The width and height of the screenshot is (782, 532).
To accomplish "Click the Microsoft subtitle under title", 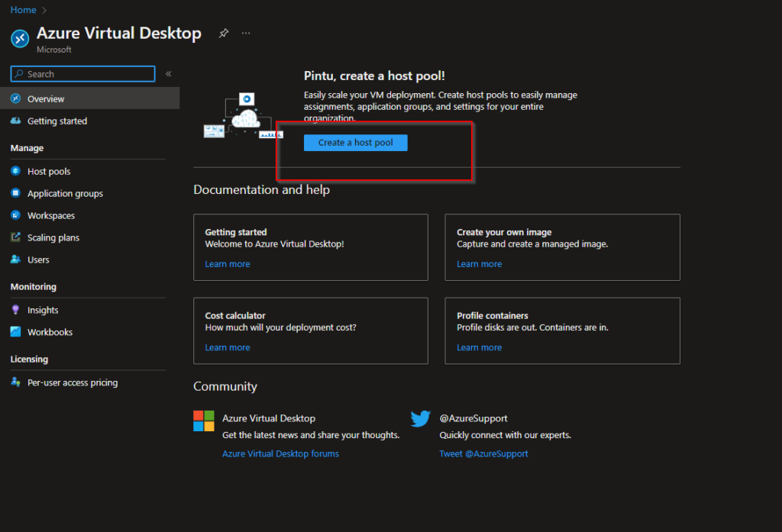I will pos(54,50).
